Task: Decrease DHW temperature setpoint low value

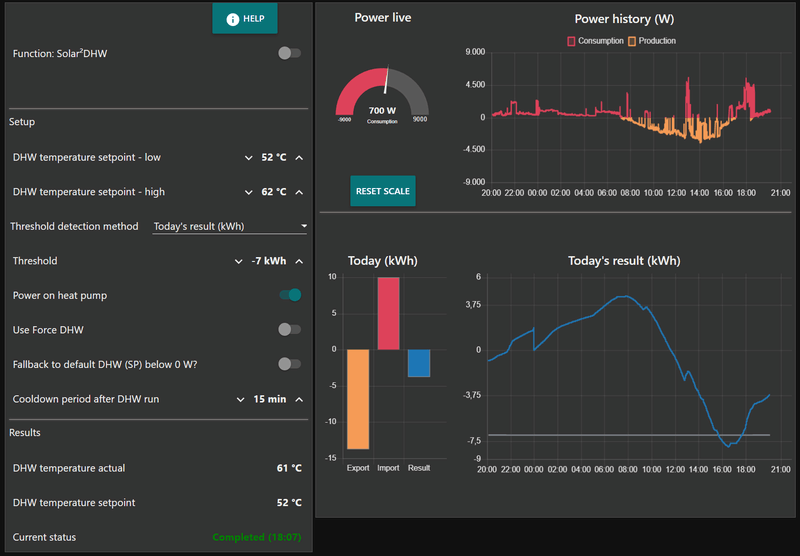Action: pyautogui.click(x=248, y=158)
